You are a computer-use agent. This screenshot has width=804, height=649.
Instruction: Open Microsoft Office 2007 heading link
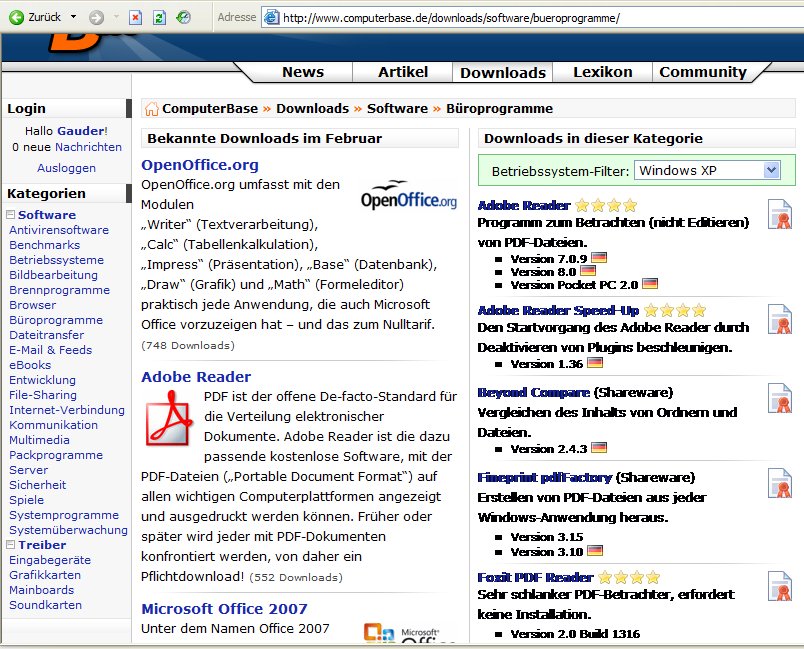[x=224, y=609]
